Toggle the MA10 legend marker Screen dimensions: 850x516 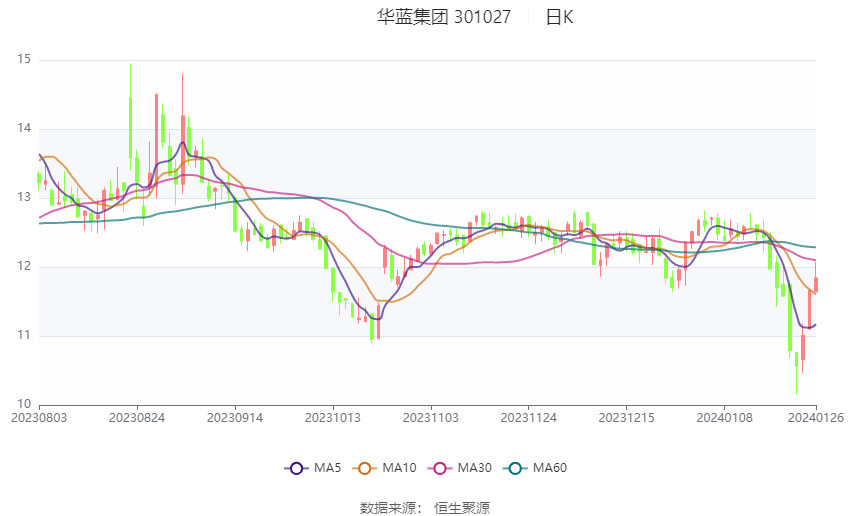pos(364,468)
